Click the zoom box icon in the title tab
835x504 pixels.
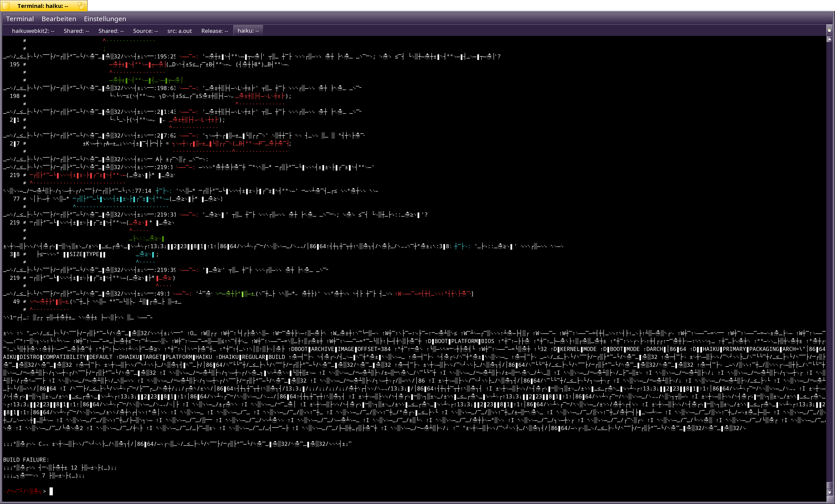click(x=81, y=5)
